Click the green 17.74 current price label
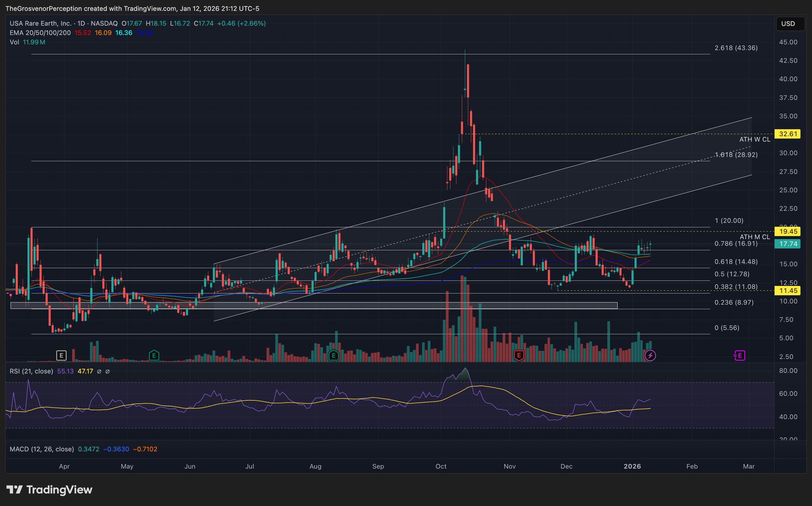The width and height of the screenshot is (812, 506). [x=788, y=244]
